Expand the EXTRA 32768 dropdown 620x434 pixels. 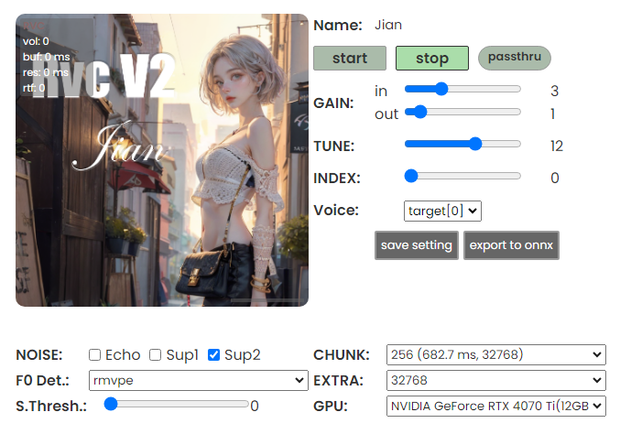pyautogui.click(x=496, y=380)
